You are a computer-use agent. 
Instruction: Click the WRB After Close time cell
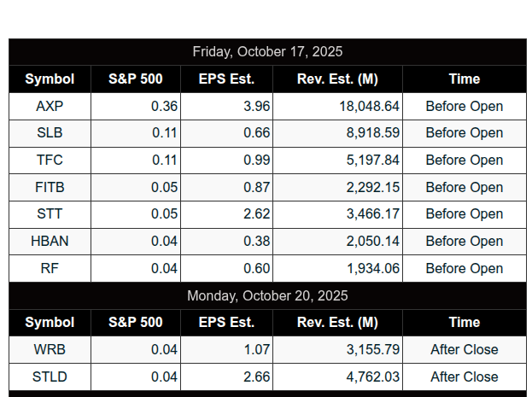pos(464,349)
